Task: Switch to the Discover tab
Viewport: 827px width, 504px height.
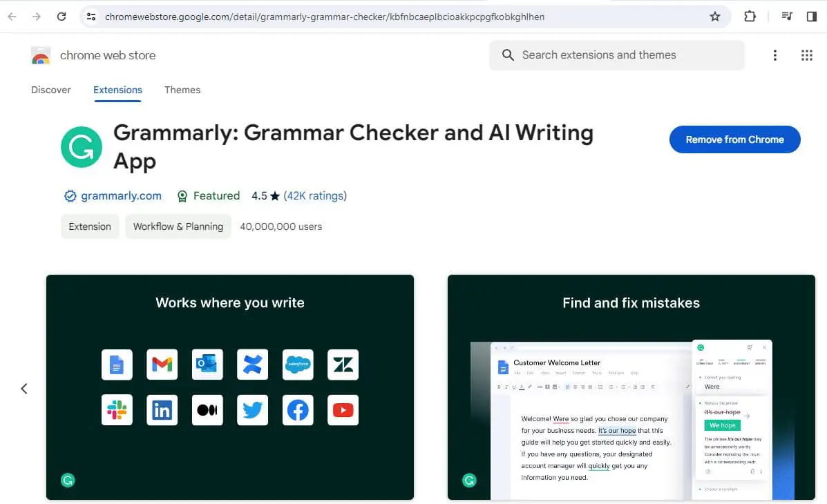Action: (x=51, y=90)
